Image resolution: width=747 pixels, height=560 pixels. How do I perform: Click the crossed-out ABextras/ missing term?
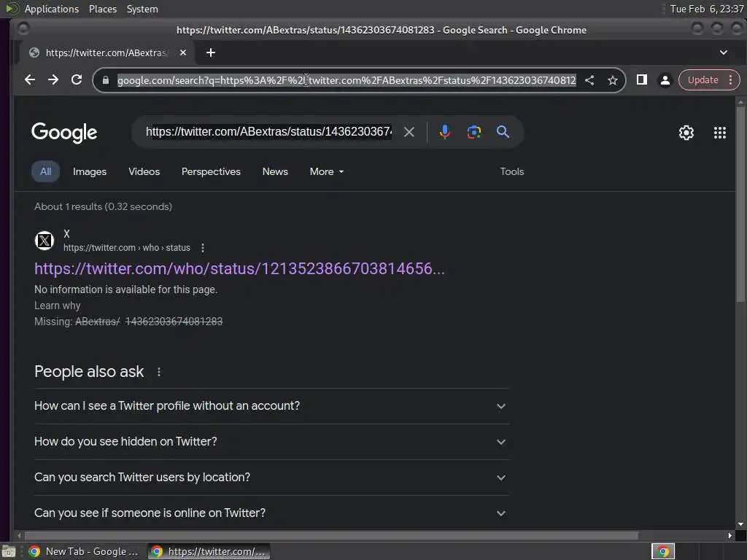(98, 322)
